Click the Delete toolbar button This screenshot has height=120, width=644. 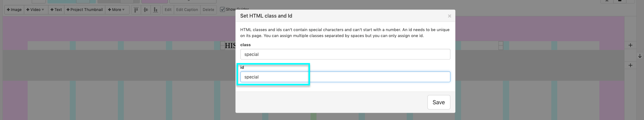click(x=208, y=10)
